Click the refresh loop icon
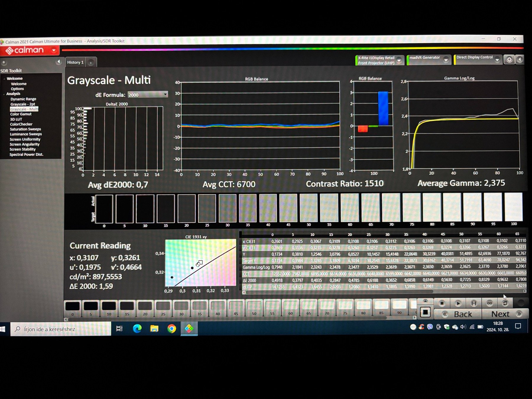This screenshot has height=399, width=532. pos(505,303)
